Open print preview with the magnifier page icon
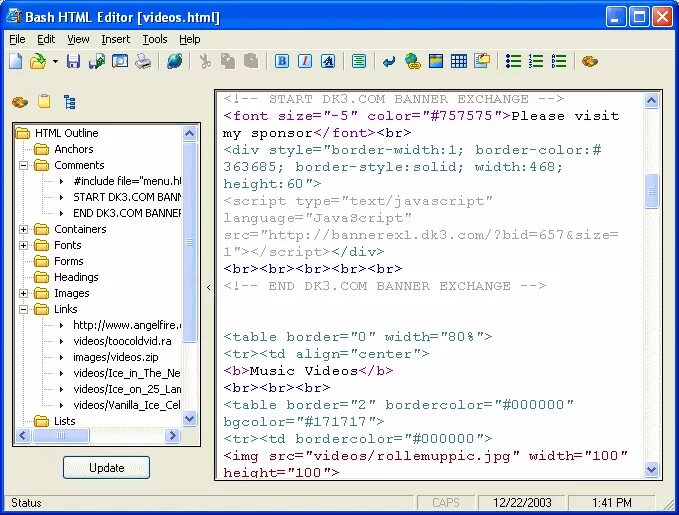 tap(120, 62)
